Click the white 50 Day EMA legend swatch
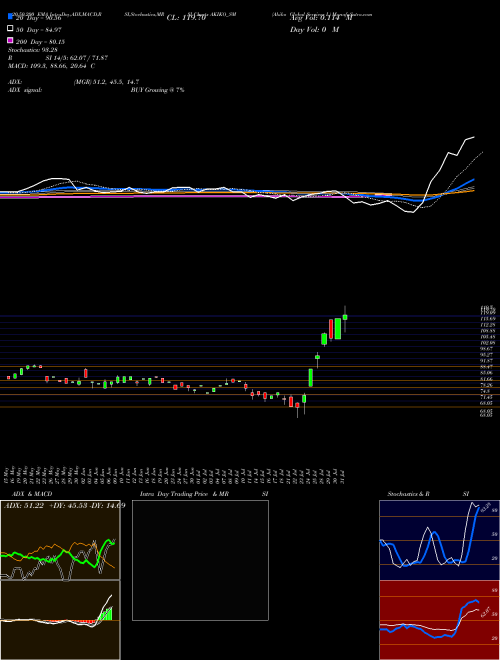Image resolution: width=500 pixels, height=660 pixels. coord(10,29)
